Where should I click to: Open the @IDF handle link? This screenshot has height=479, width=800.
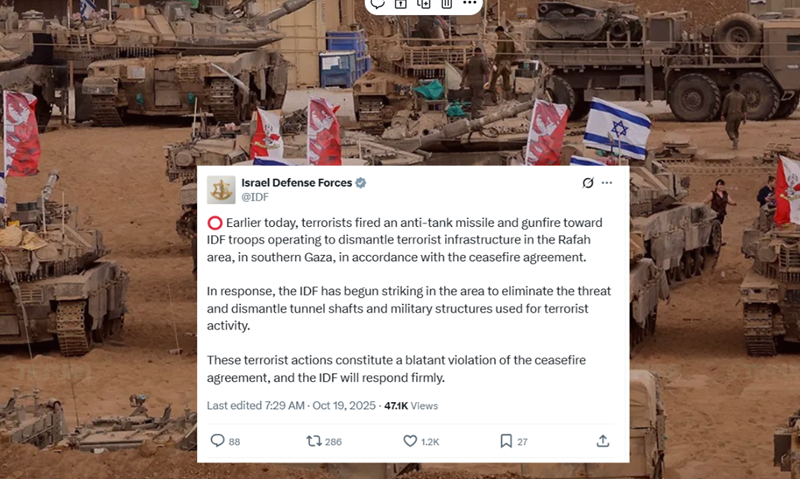pos(255,197)
